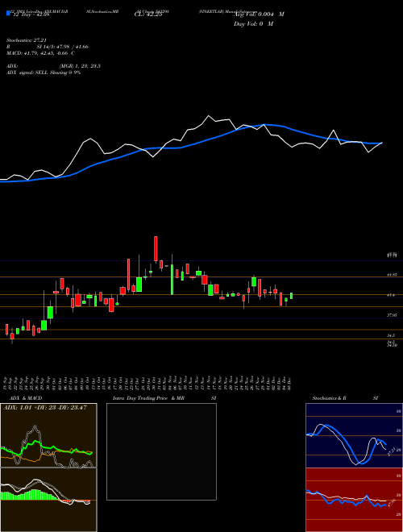Click the 'MACD: 41.79, 42.45, -0.66 C' line
Screen dimensions: 403x532
pyautogui.click(x=41, y=53)
